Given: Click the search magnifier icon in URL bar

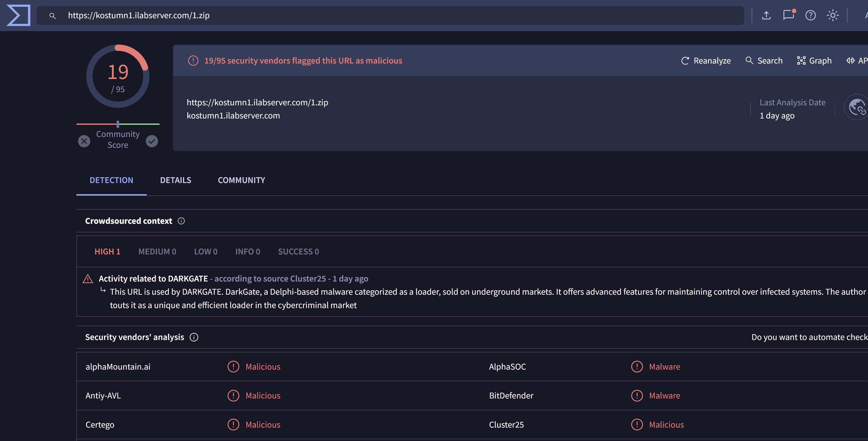Looking at the screenshot, I should (x=52, y=15).
